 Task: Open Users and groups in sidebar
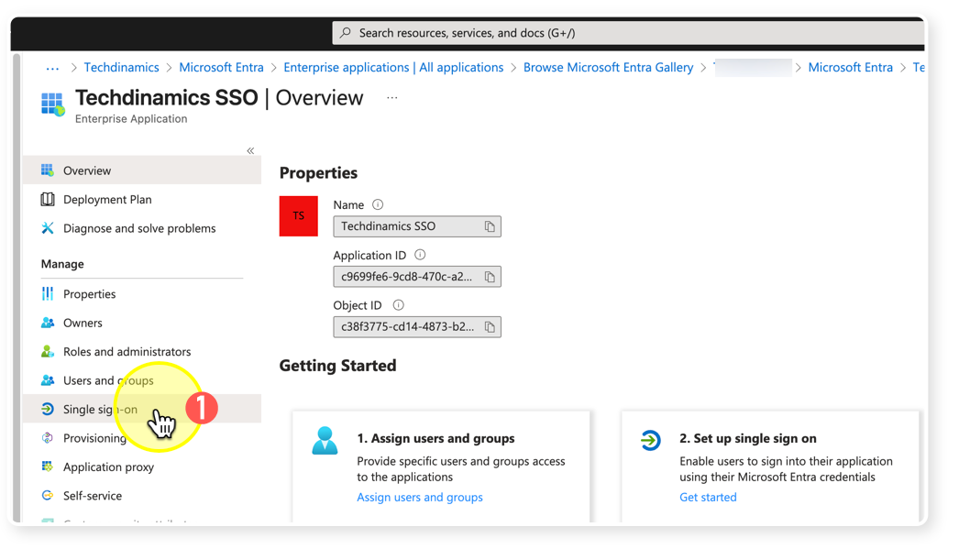[x=142, y=380]
